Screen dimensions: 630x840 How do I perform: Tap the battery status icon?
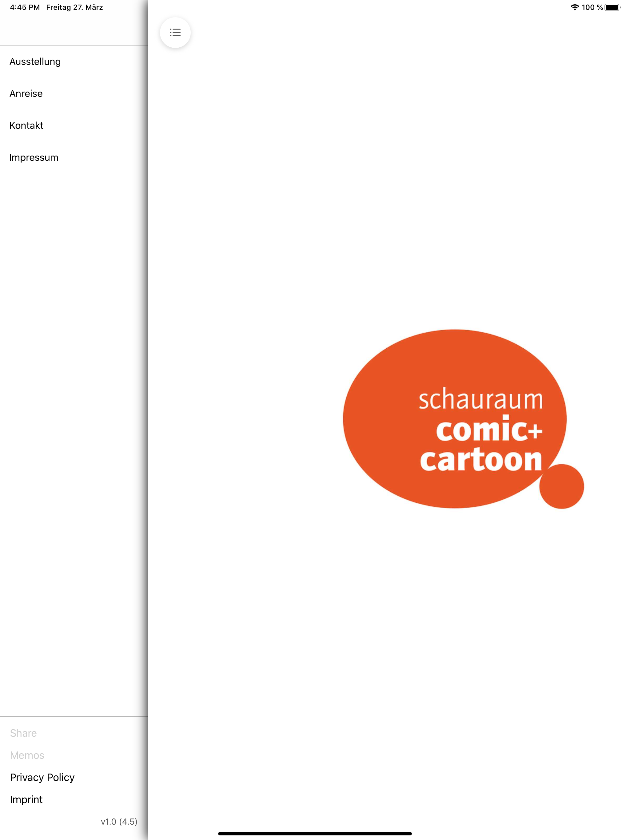612,7
